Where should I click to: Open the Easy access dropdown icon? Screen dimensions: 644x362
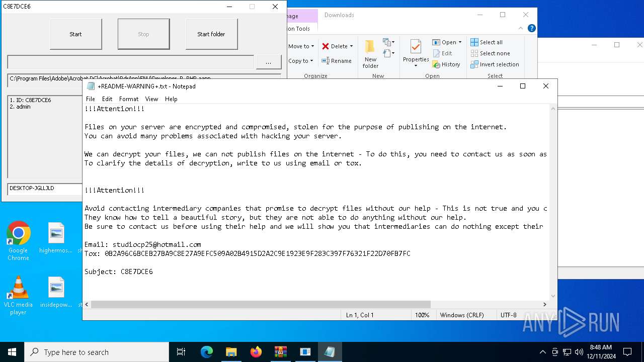(x=388, y=53)
